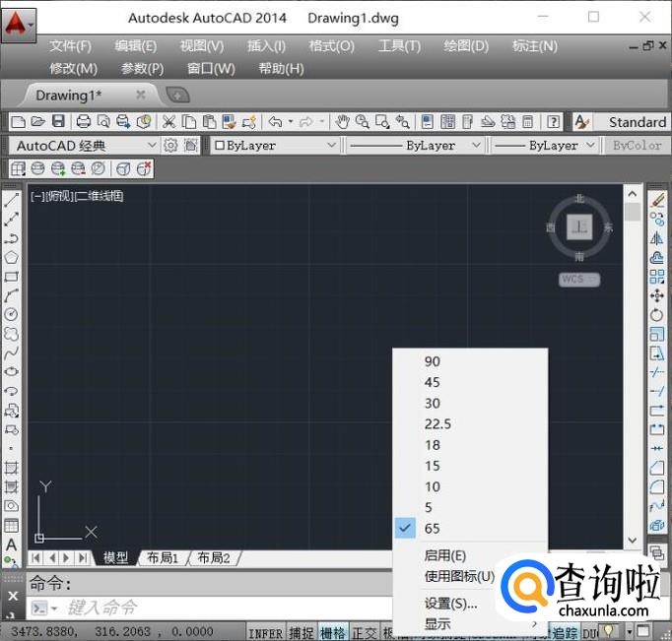Screen dimensions: 672x641
Task: Open the 绘图(D) menu
Action: click(466, 46)
